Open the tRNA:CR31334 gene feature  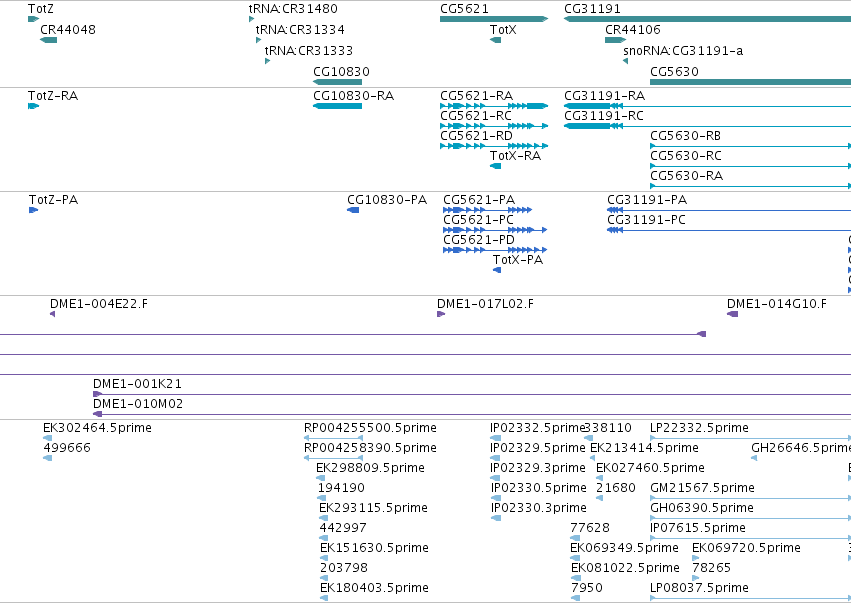coord(259,40)
